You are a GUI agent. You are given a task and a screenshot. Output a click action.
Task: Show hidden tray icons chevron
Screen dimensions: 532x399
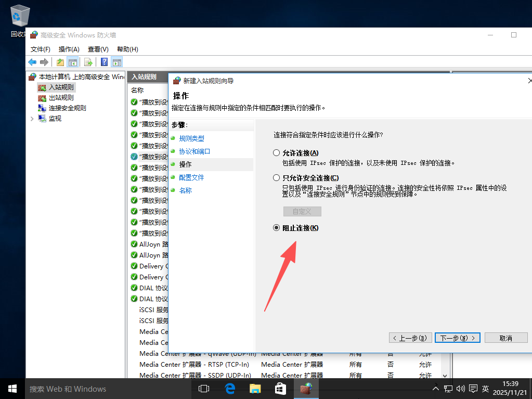click(436, 389)
